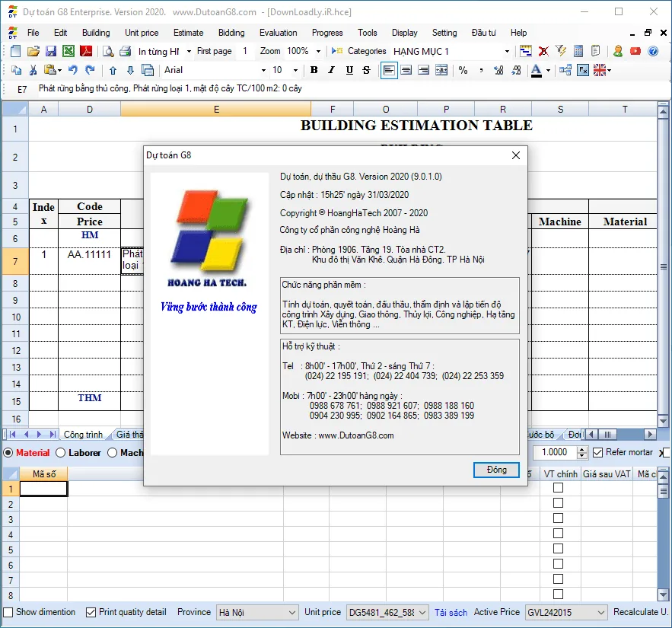The image size is (672, 628).
Task: Click the printer icon
Action: [x=125, y=52]
